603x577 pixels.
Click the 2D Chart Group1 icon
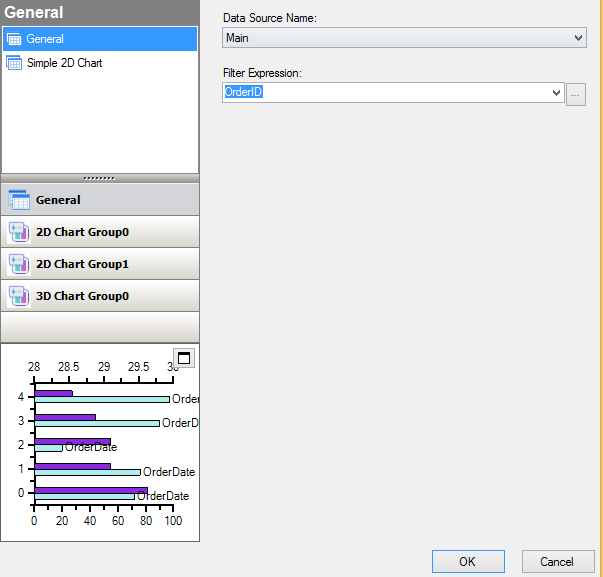pos(18,264)
